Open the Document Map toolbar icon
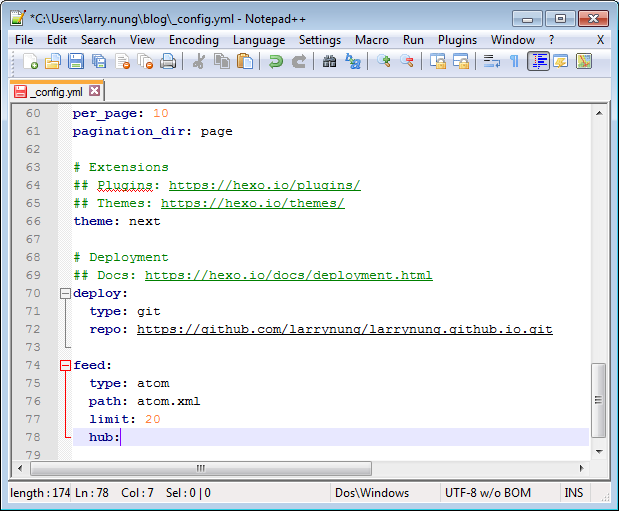Viewport: 619px width, 511px height. tap(584, 62)
